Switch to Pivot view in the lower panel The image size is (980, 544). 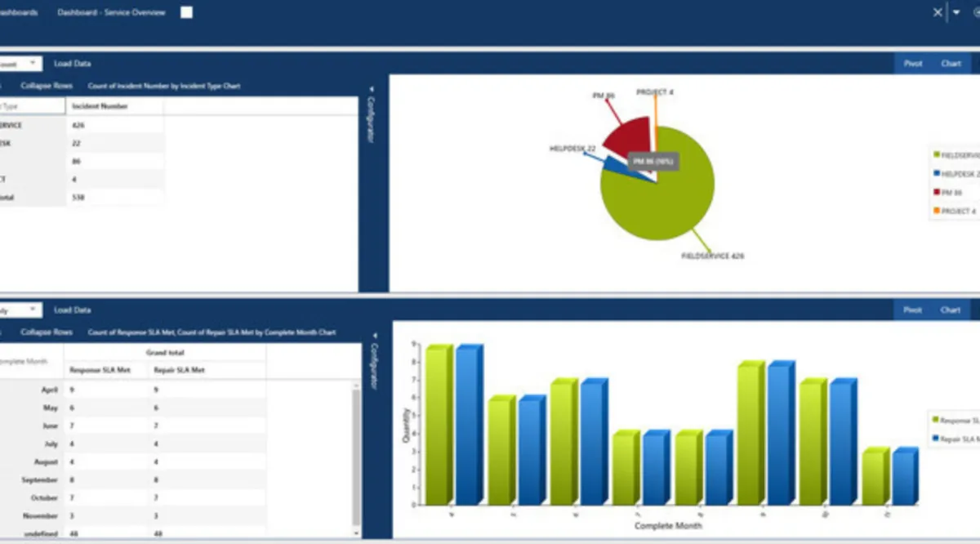pos(913,310)
